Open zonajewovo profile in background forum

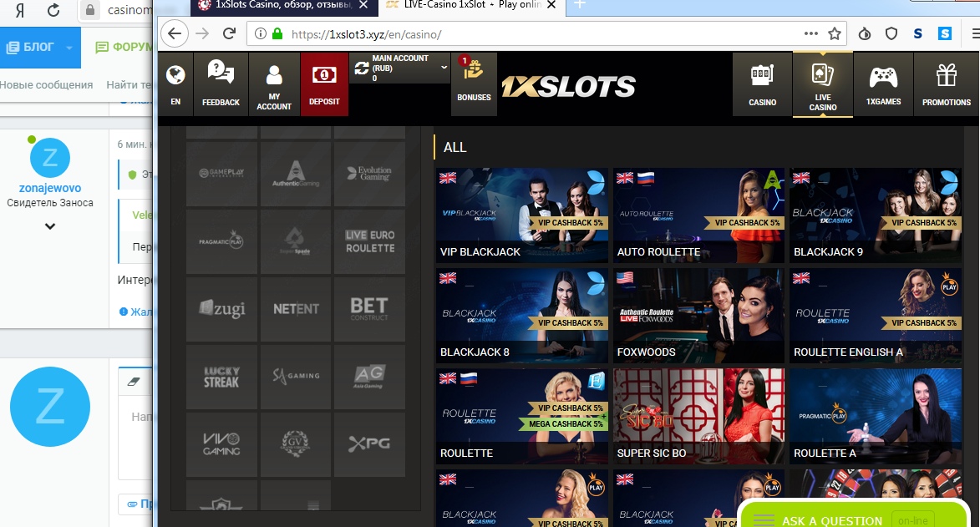pyautogui.click(x=50, y=188)
